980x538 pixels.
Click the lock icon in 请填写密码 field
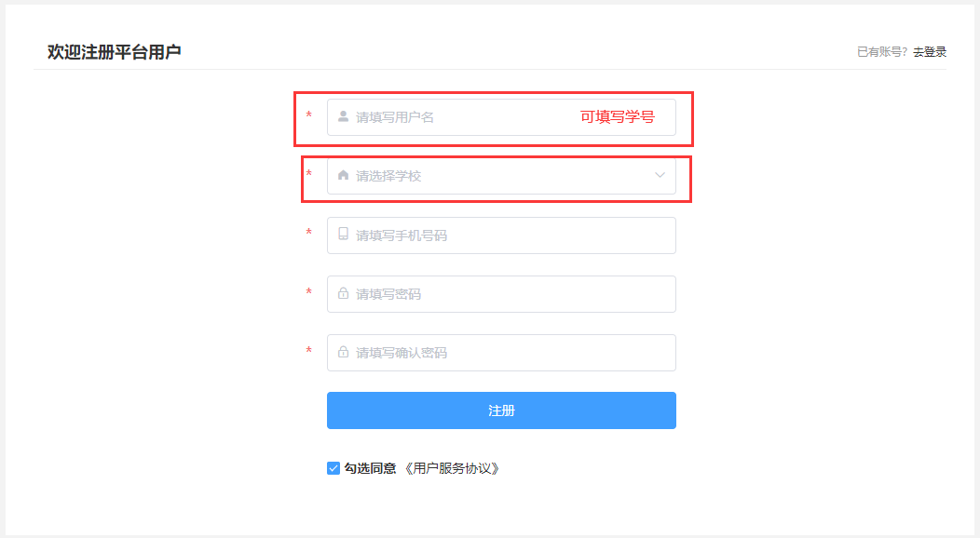coord(343,294)
